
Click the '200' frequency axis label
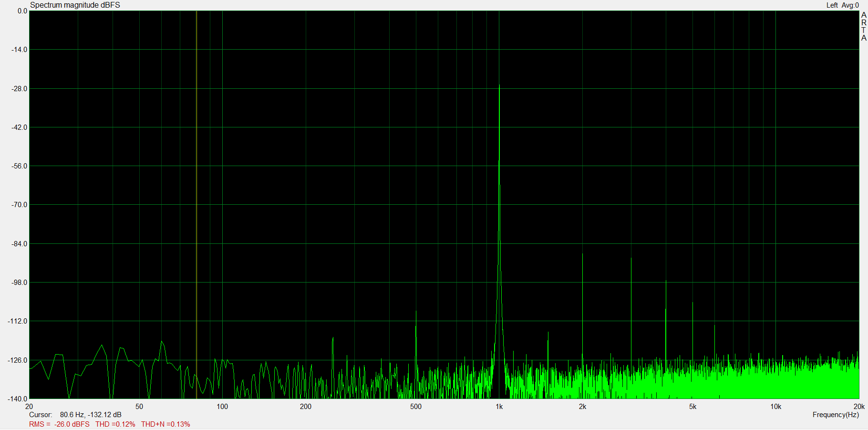point(306,407)
